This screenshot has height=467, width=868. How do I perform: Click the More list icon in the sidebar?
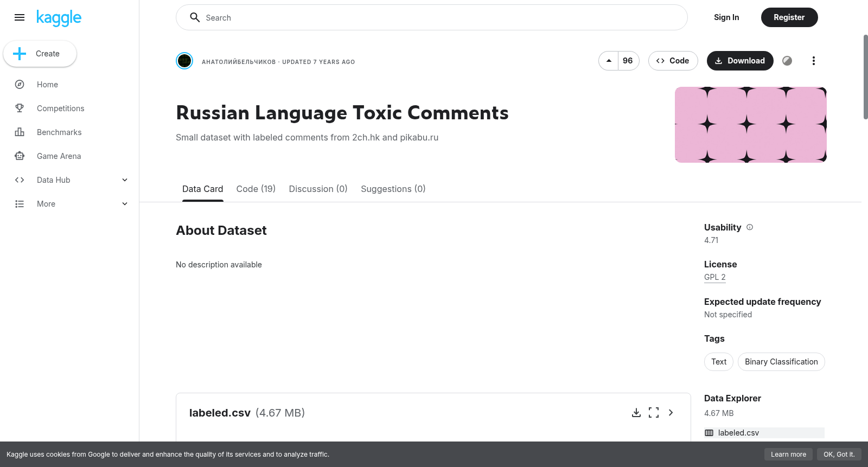[20, 204]
